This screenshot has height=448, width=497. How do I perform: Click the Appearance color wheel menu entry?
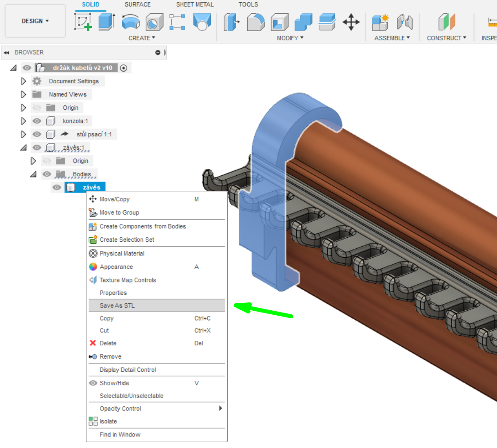(116, 266)
